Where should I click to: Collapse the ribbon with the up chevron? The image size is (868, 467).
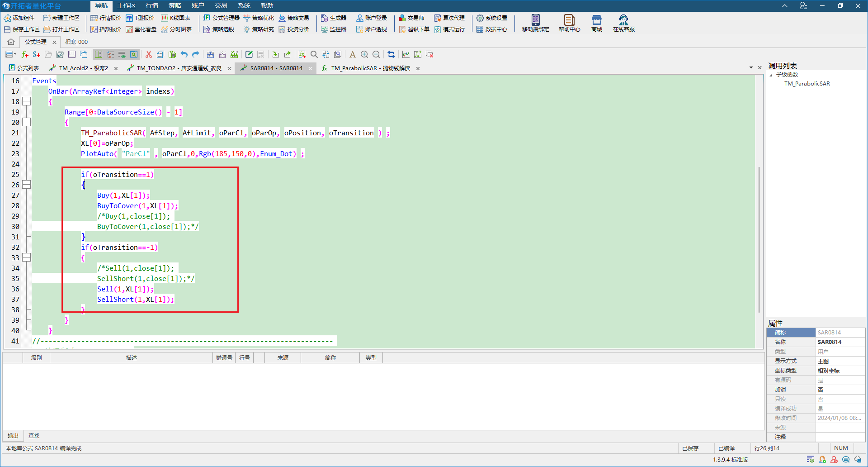(x=785, y=6)
